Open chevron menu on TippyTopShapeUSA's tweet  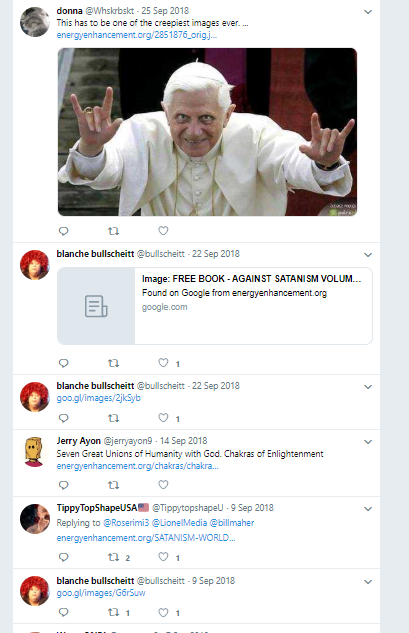pos(368,509)
